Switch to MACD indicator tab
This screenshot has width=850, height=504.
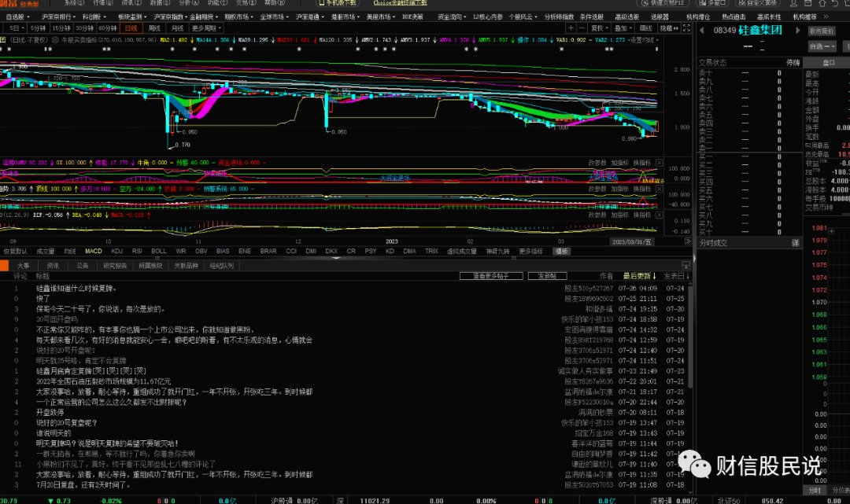coord(93,251)
